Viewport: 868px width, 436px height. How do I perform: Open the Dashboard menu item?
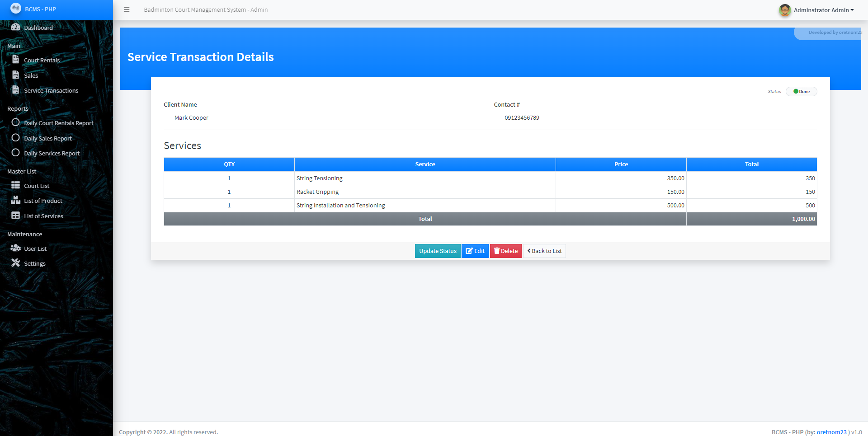57,28
